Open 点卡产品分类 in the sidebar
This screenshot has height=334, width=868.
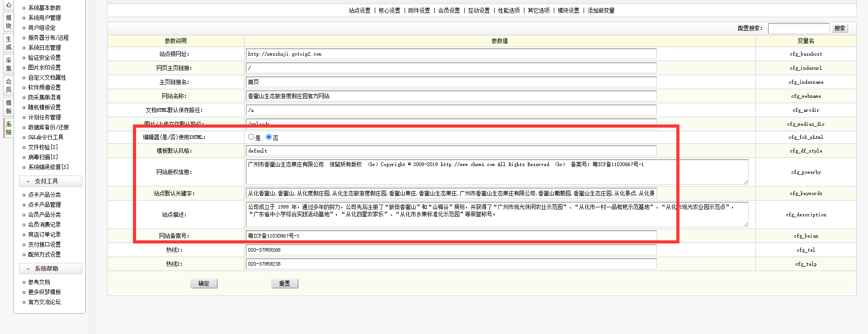pos(44,195)
